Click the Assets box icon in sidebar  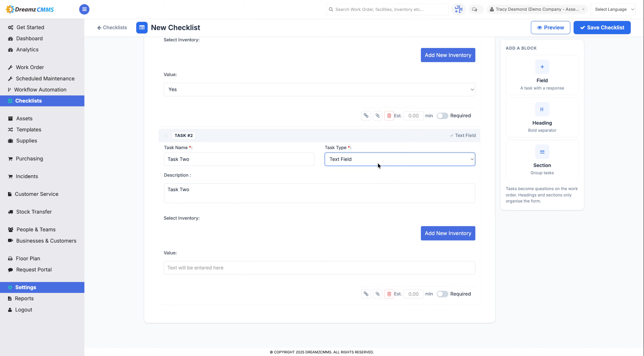(10, 119)
